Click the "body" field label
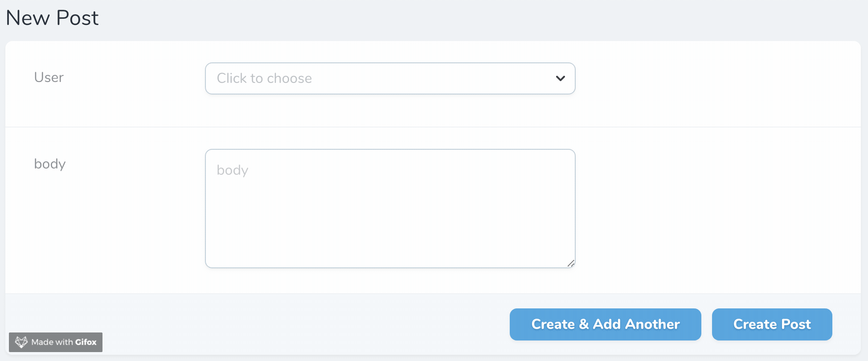The height and width of the screenshot is (361, 868). pyautogui.click(x=50, y=164)
